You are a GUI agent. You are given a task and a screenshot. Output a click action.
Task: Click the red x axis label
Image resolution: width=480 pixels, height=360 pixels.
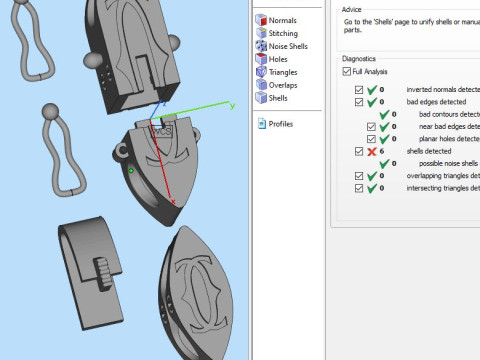pos(173,202)
